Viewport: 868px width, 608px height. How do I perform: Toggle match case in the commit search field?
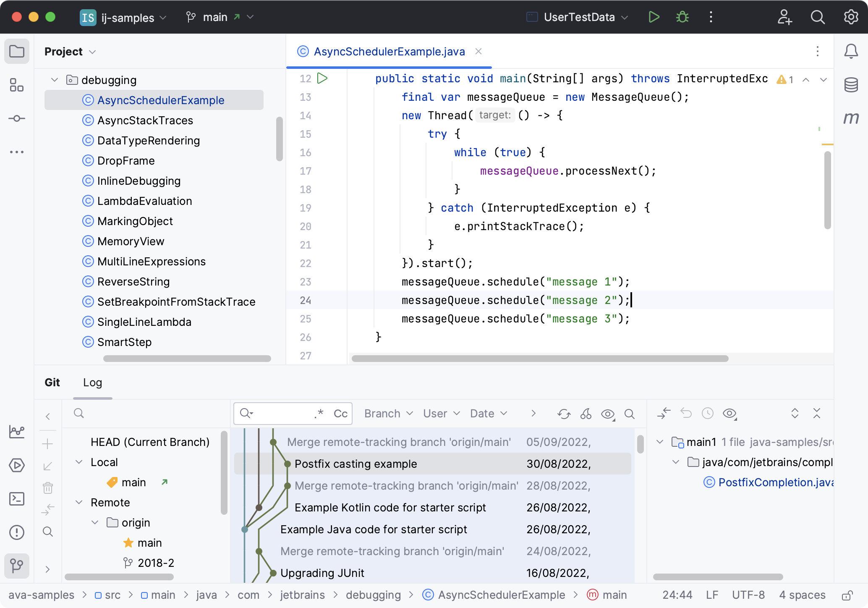click(x=340, y=414)
